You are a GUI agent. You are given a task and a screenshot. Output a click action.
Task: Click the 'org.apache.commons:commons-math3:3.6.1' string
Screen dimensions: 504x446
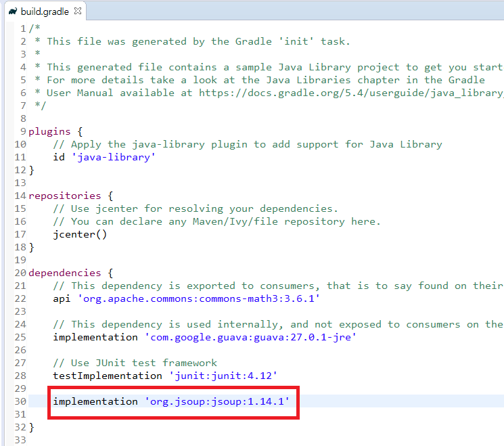[199, 298]
